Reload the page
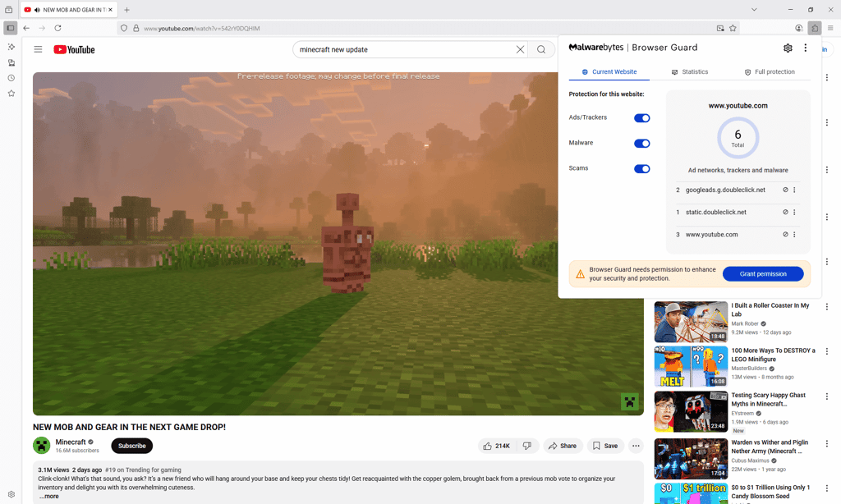 pyautogui.click(x=58, y=28)
